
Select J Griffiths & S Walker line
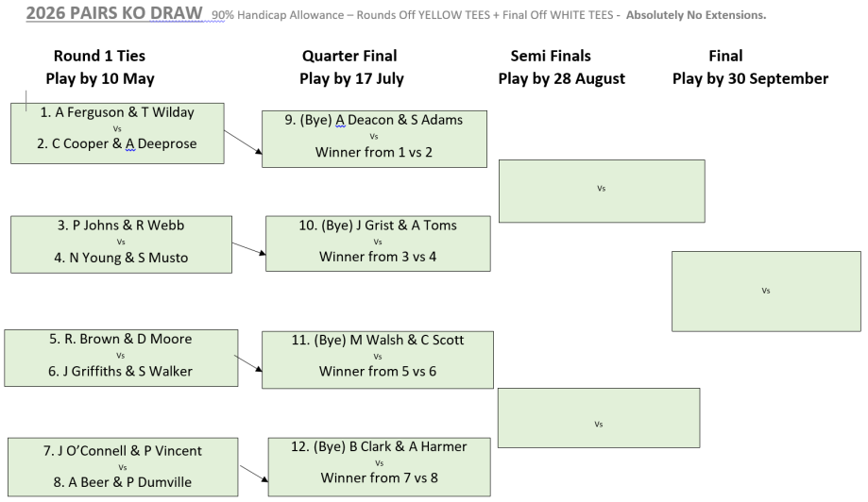120,371
